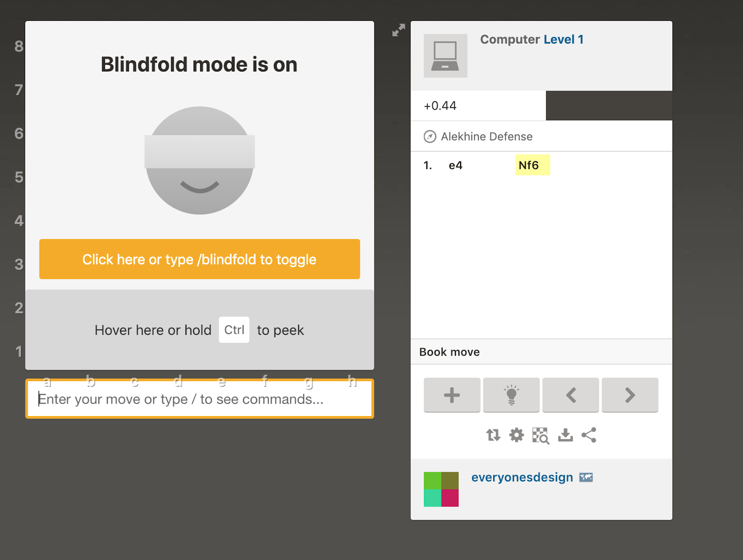Click the move entry input field

[x=200, y=399]
